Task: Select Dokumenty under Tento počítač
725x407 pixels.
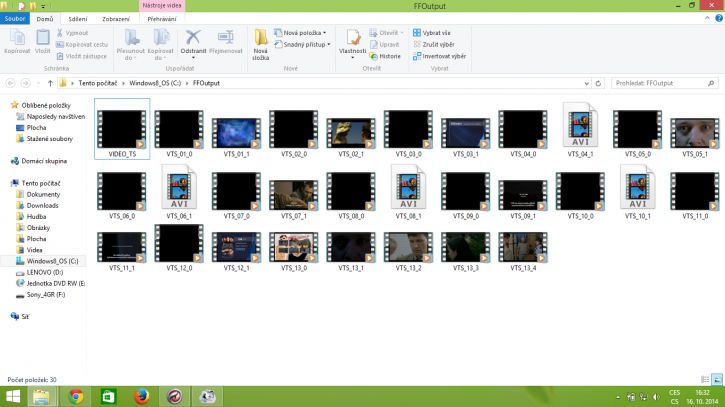Action: point(43,194)
